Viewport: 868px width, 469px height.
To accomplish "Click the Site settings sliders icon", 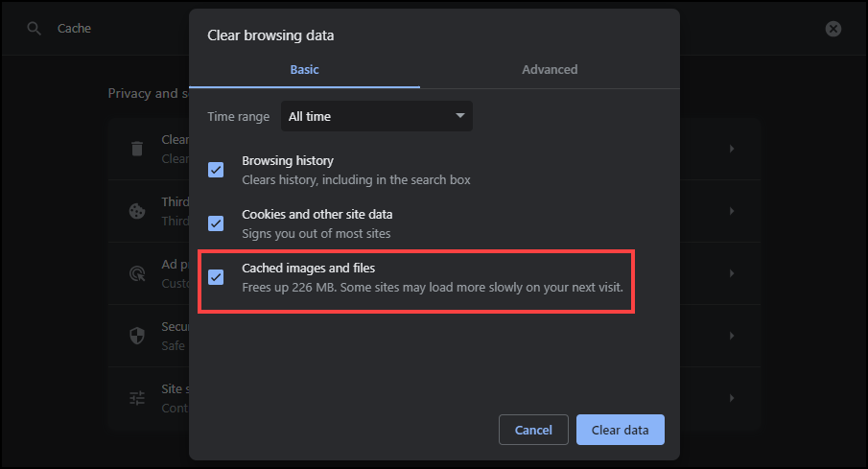I will pos(137,398).
